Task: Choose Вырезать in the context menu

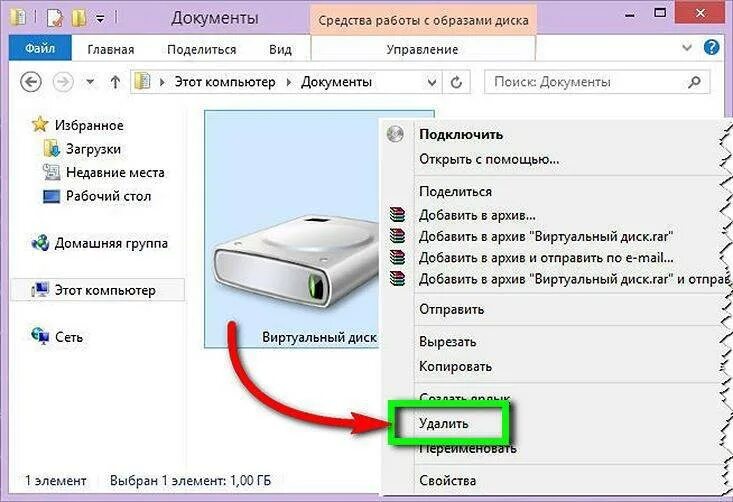Action: 448,342
